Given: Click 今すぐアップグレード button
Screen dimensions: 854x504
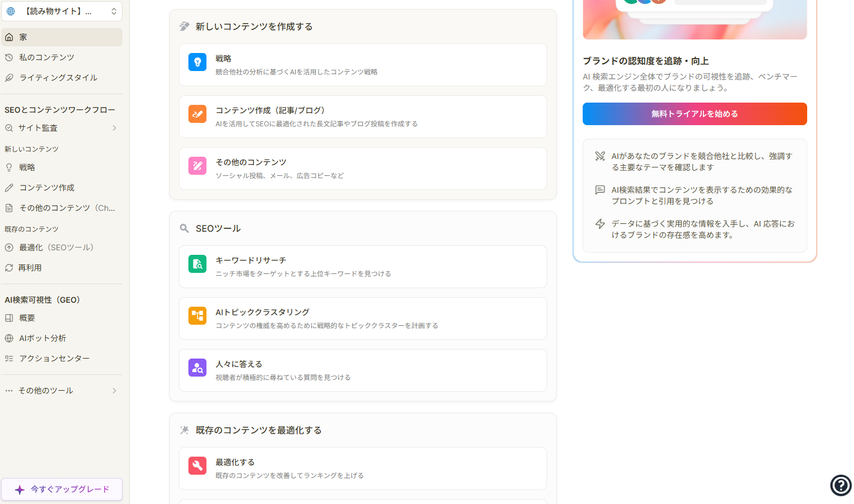Looking at the screenshot, I should click(x=62, y=489).
